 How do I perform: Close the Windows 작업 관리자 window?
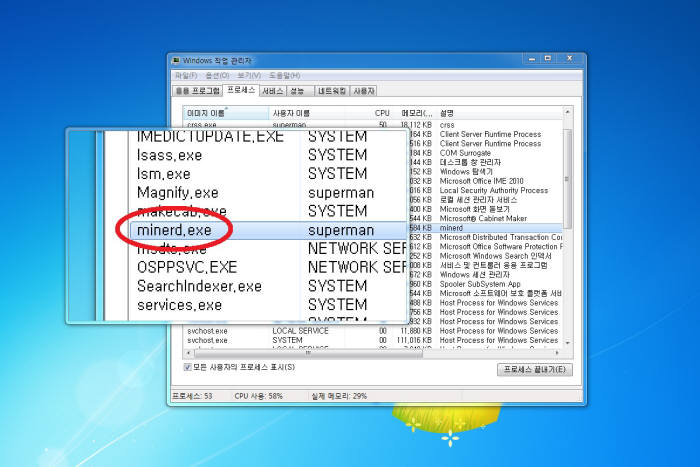pyautogui.click(x=570, y=58)
